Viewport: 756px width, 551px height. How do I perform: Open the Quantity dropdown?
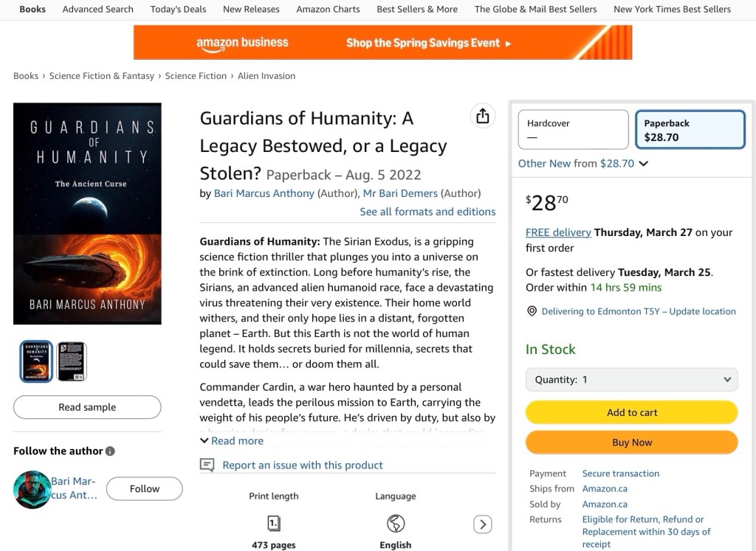pos(631,380)
